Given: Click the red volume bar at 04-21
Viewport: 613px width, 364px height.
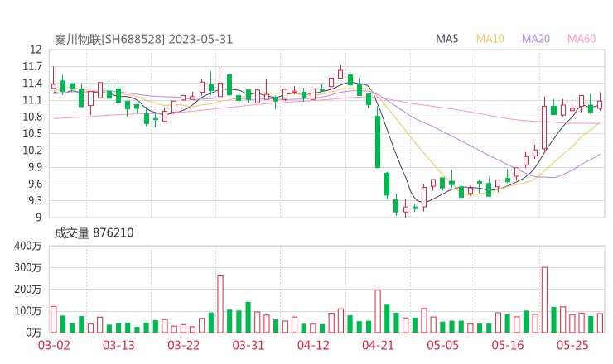Looking at the screenshot, I should [x=378, y=311].
